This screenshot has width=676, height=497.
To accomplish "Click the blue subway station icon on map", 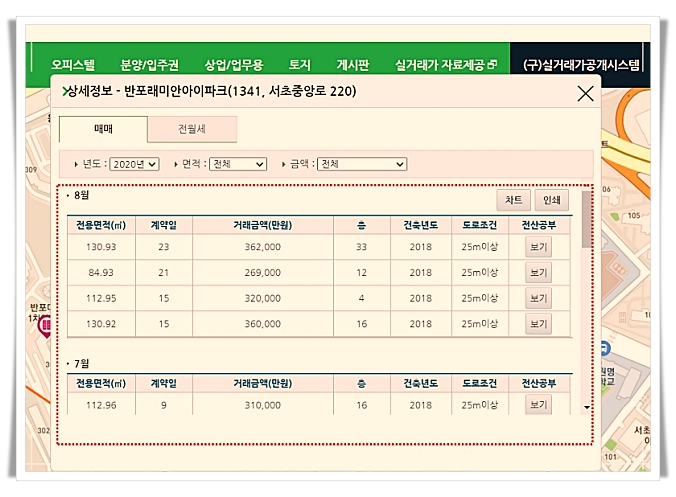I will click(605, 348).
